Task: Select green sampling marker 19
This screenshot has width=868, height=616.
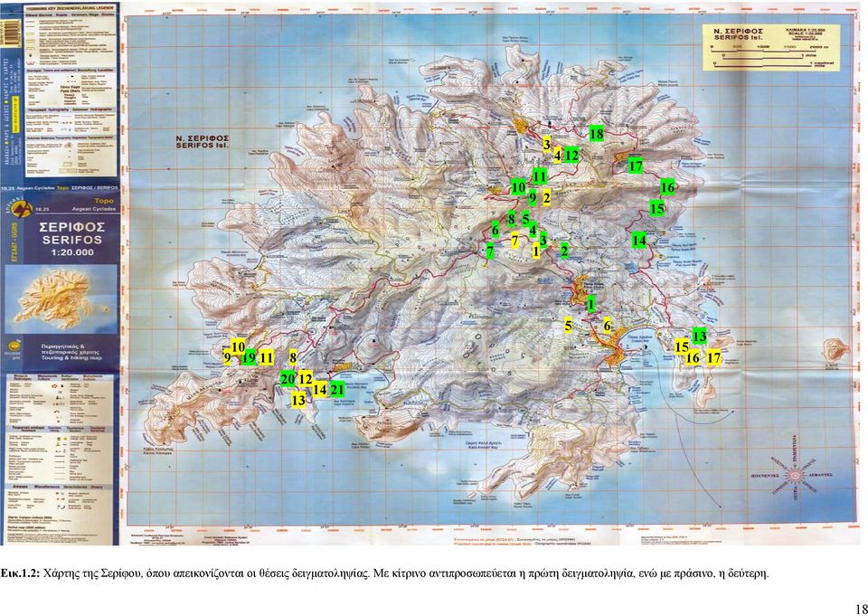Action: 250,358
